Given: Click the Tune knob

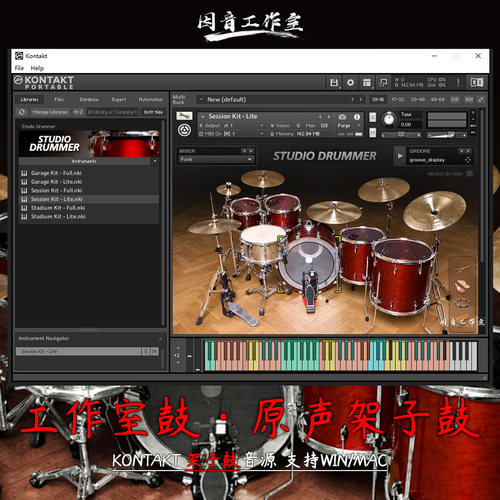Looking at the screenshot, I should [x=389, y=119].
